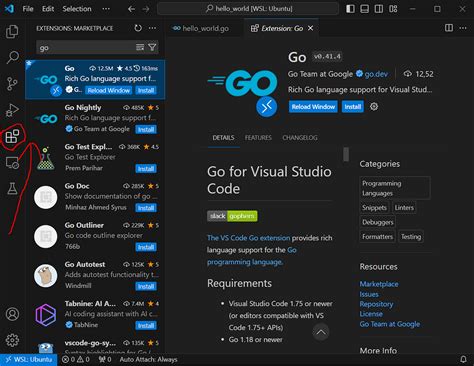Screen dimensions: 474x366
Task: Open the Extensions view icon
Action: tap(12, 136)
